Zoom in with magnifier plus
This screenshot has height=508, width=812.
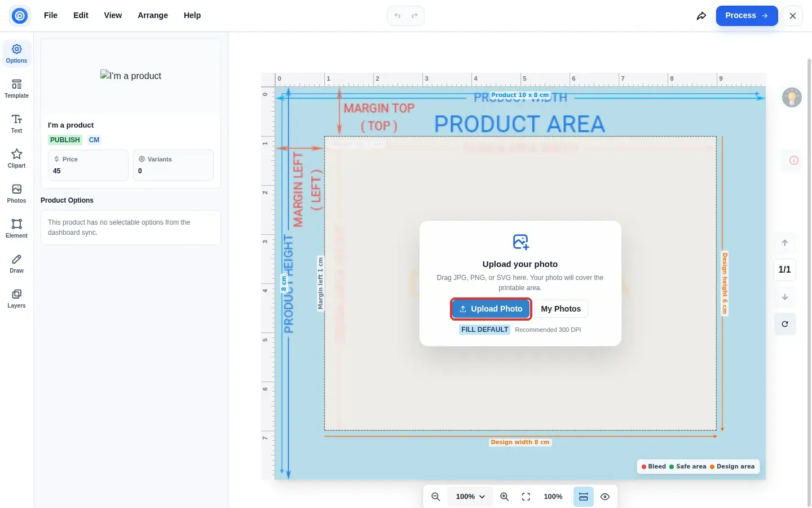coord(505,497)
